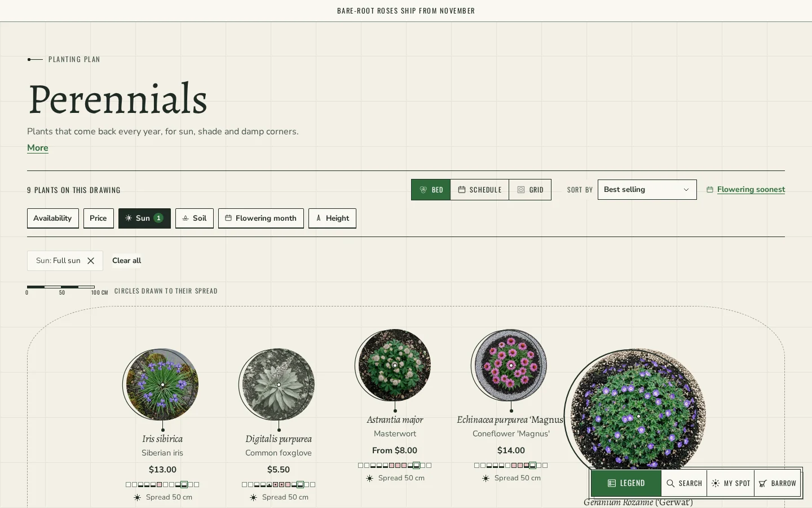The height and width of the screenshot is (508, 812).
Task: Open the Availability filter
Action: (53, 218)
